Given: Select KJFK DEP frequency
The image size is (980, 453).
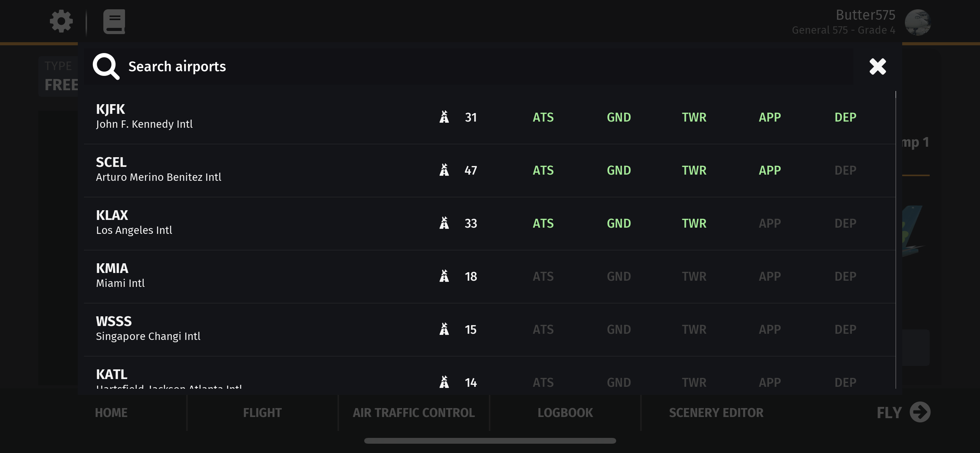Looking at the screenshot, I should pos(845,117).
